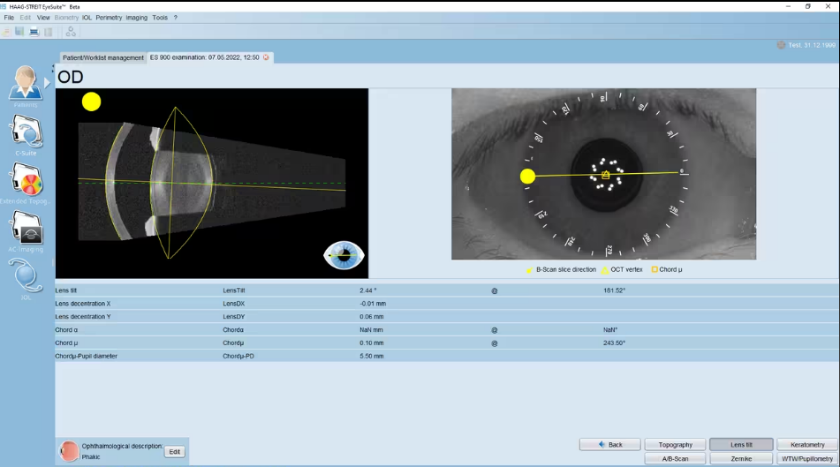The width and height of the screenshot is (840, 467).
Task: Open the Zernike analysis view
Action: (741, 458)
